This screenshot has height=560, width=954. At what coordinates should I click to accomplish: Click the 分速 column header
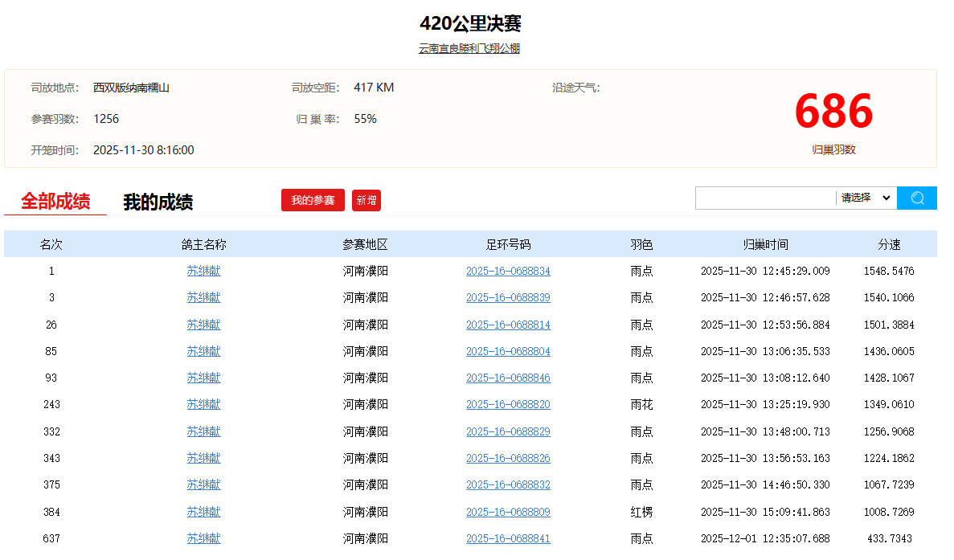(889, 245)
